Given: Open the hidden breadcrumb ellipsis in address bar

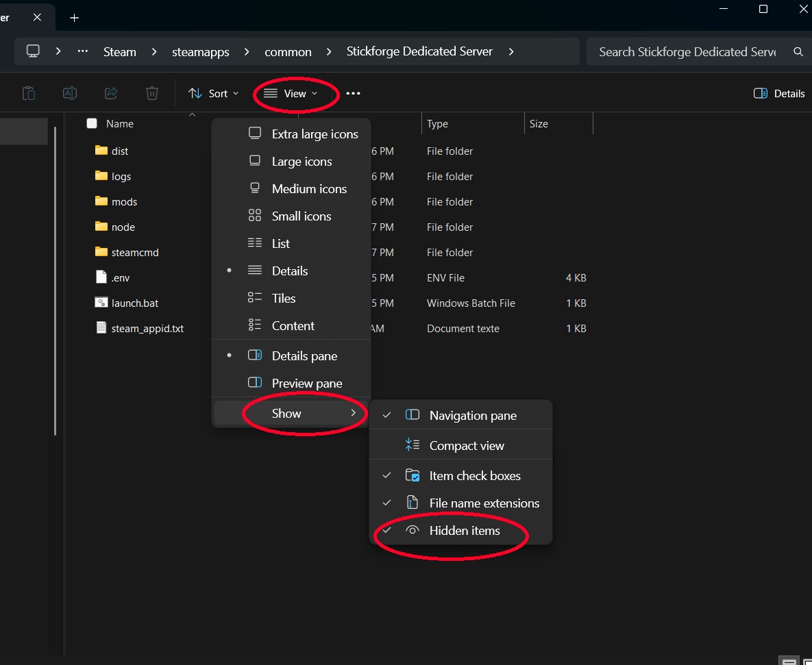Looking at the screenshot, I should click(82, 51).
